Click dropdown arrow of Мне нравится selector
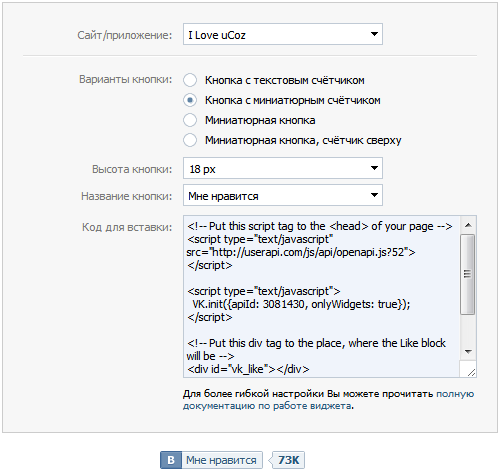 [x=374, y=195]
